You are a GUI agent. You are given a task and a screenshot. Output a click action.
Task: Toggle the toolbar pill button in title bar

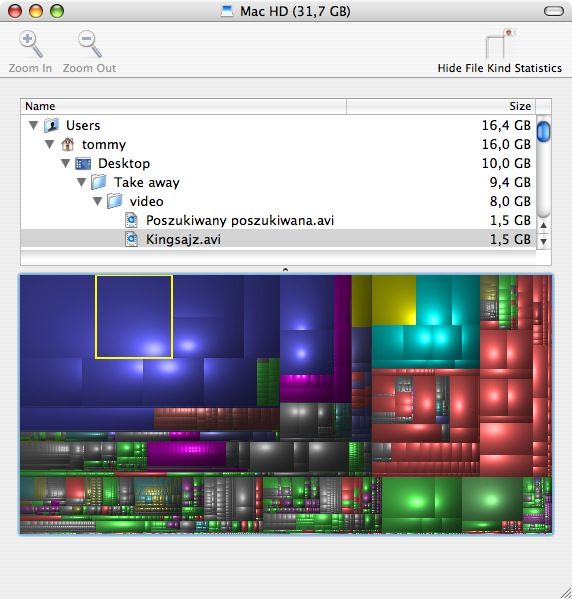tap(554, 11)
